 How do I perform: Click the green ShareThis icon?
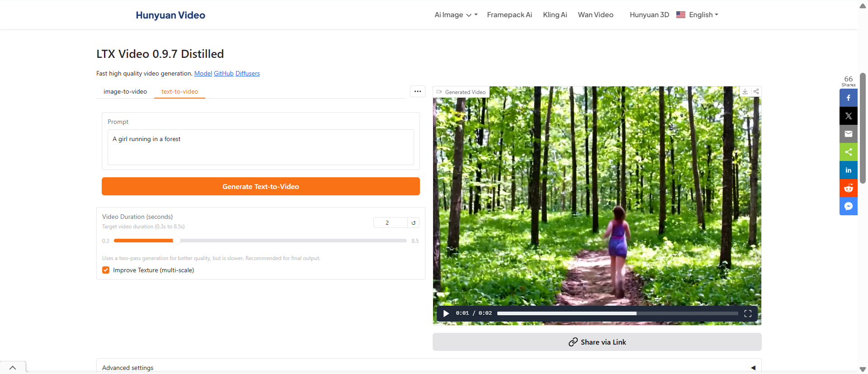[x=849, y=152]
